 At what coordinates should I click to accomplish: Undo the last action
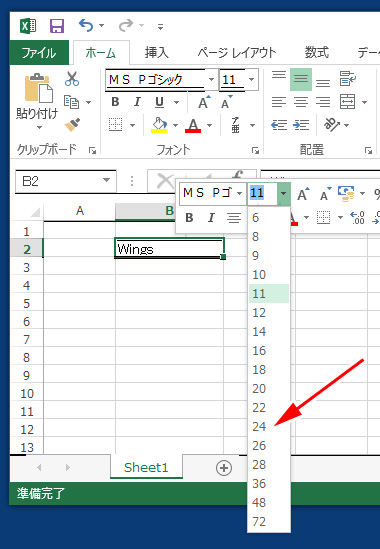[x=86, y=25]
